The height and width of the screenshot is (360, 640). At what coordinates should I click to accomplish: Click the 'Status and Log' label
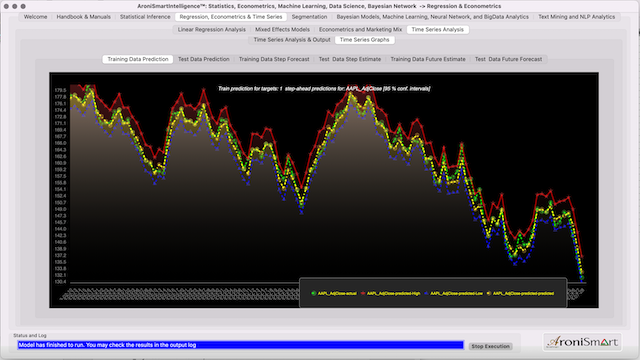[x=30, y=336]
